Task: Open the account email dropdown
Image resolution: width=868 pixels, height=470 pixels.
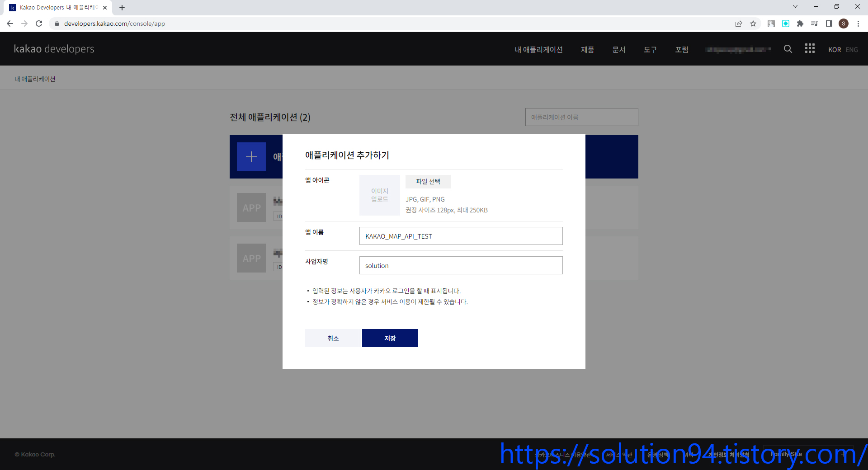Action: (x=738, y=50)
